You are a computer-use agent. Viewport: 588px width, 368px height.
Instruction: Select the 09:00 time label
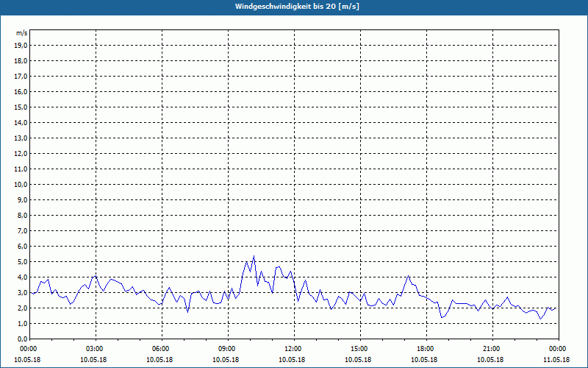pyautogui.click(x=228, y=349)
